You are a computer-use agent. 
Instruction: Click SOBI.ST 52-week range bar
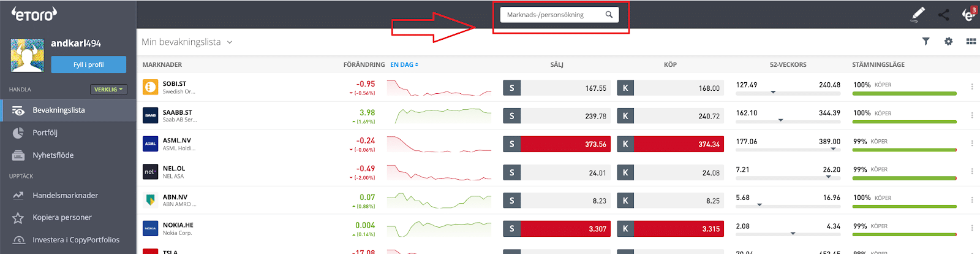tap(788, 93)
